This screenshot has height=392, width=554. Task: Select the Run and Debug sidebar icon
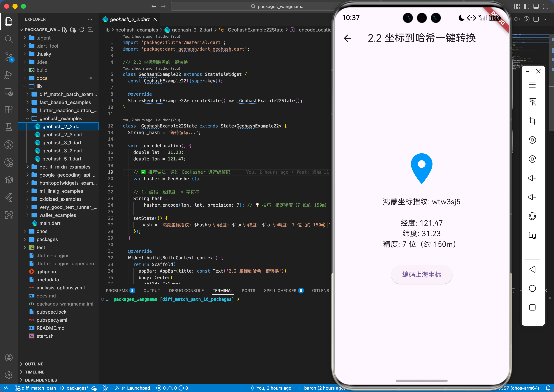pos(9,75)
